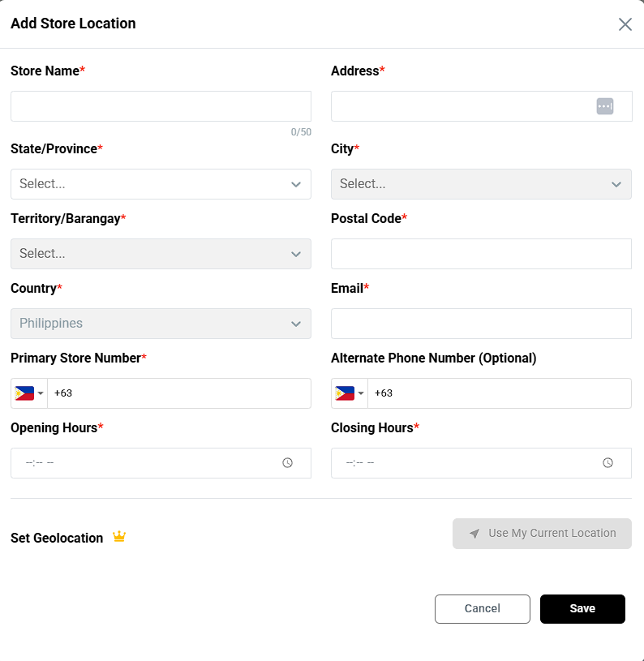This screenshot has height=661, width=644.
Task: Open the Opening Hours clock picker
Action: click(x=287, y=463)
